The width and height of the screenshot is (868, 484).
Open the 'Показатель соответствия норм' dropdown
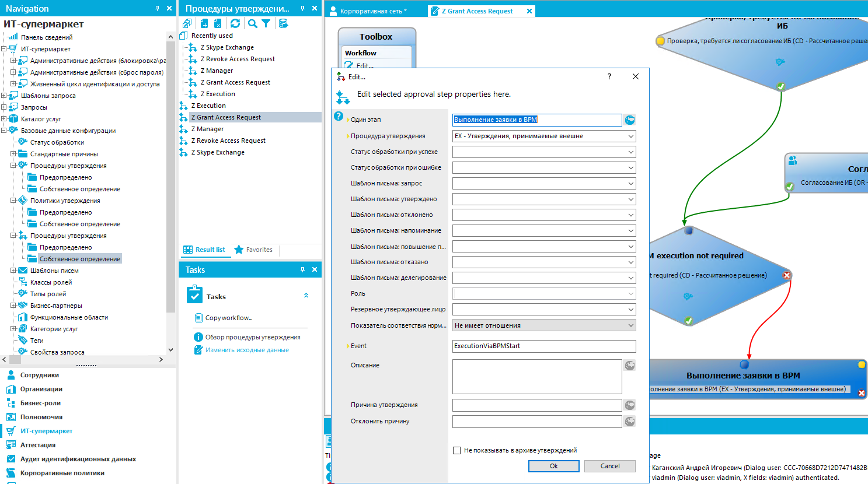(630, 325)
